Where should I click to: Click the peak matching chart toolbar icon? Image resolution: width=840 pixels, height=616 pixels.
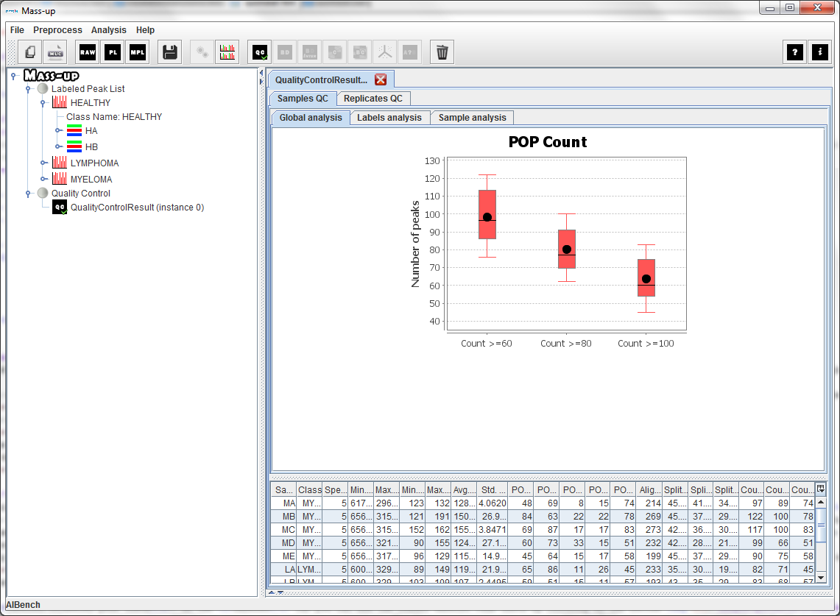tap(227, 52)
